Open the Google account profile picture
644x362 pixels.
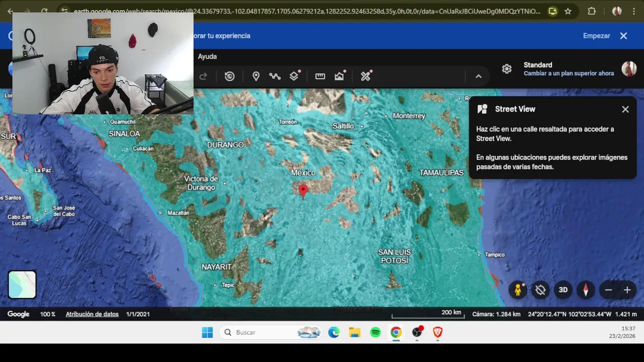629,69
